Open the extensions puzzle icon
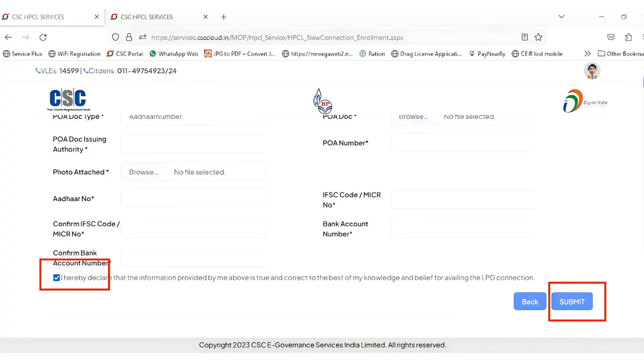 pos(628,37)
